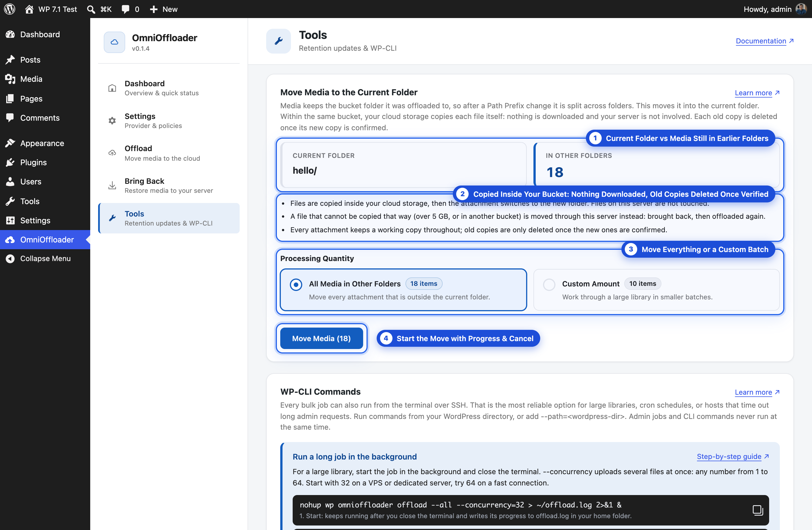Select the Custom Amount radio option

tap(549, 284)
